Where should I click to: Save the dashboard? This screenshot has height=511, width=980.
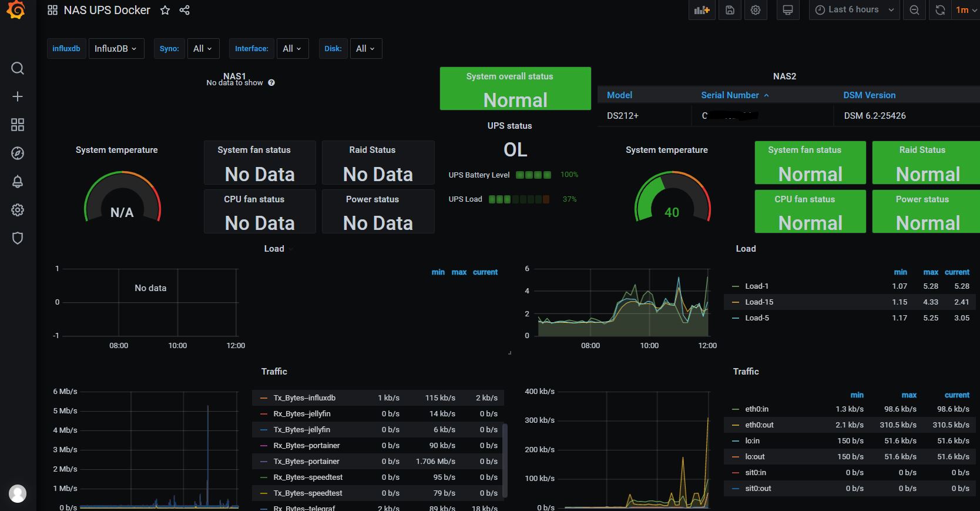(730, 10)
